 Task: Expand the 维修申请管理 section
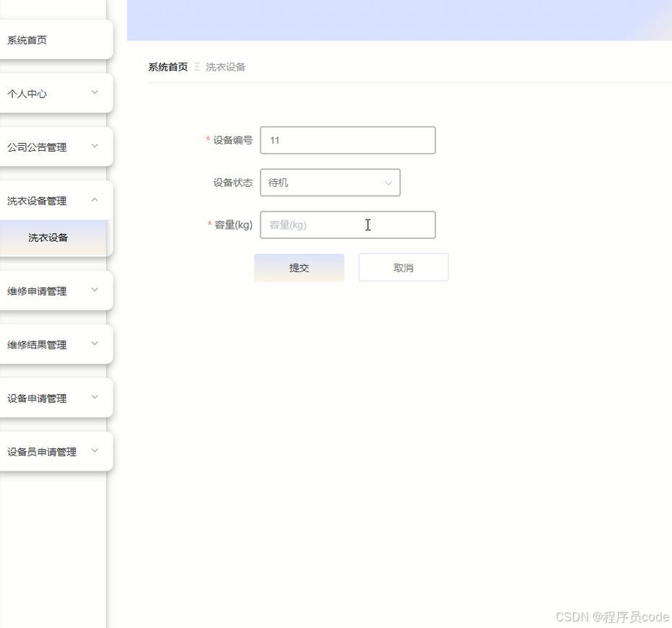point(36,290)
